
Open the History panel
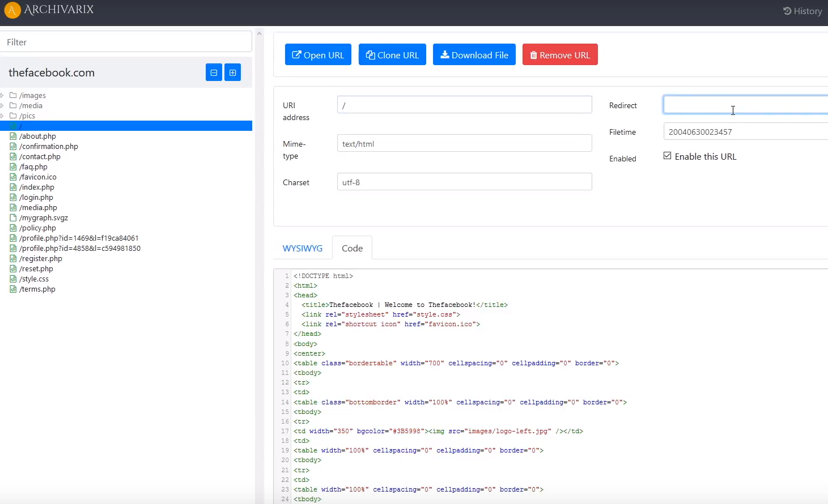(x=802, y=11)
